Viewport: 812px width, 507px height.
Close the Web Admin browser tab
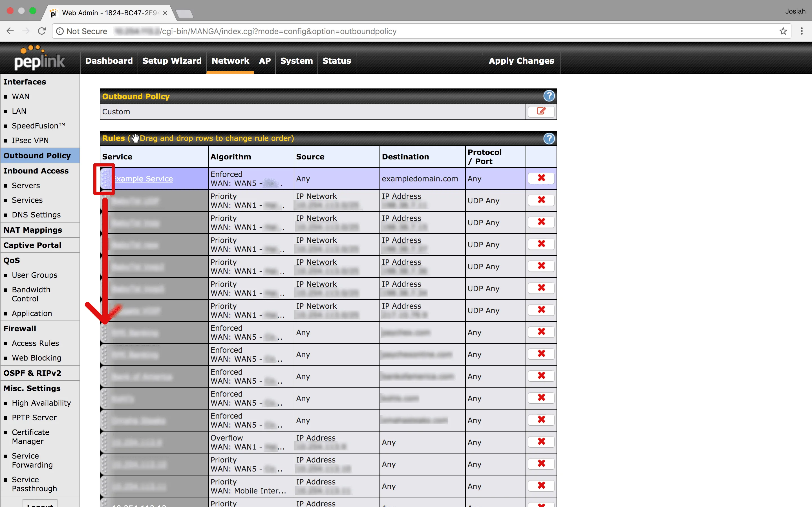[x=165, y=13]
